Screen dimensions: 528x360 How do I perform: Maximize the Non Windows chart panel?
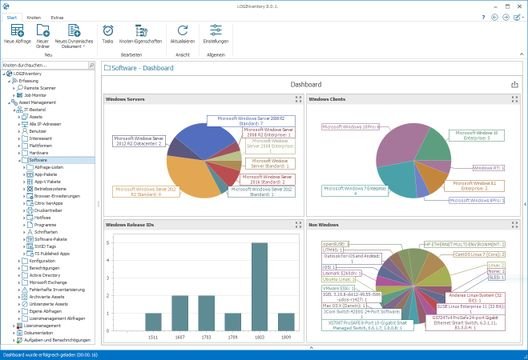point(515,225)
